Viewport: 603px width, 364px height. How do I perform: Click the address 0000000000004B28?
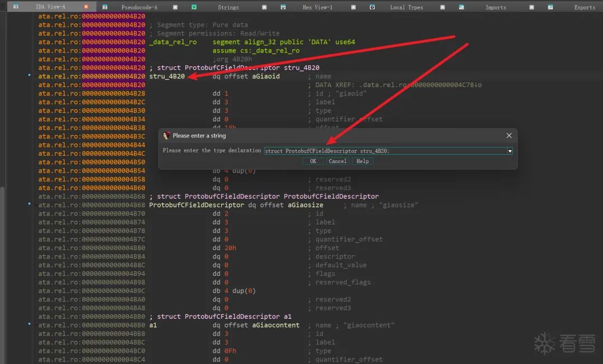pos(113,93)
